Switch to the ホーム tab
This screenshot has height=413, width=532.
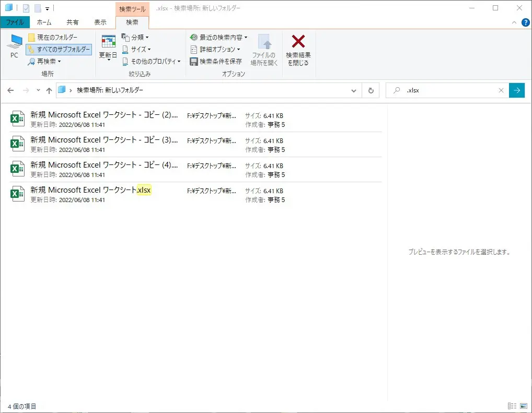tap(44, 22)
